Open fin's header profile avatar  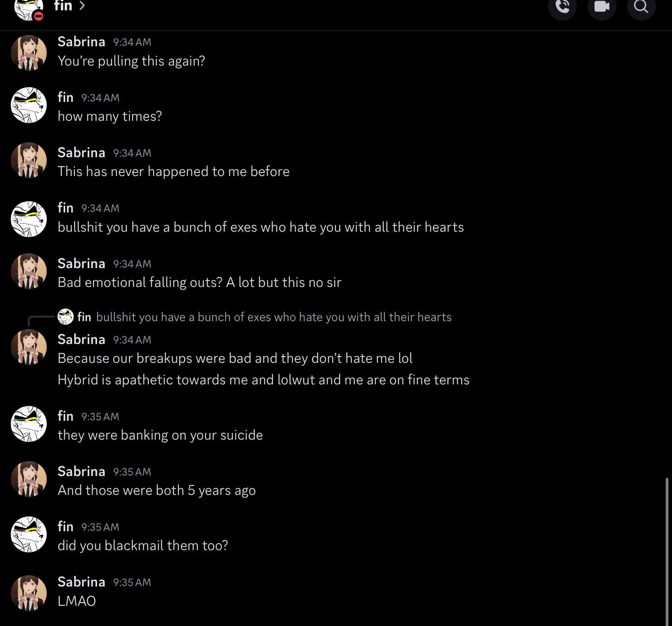coord(28,9)
